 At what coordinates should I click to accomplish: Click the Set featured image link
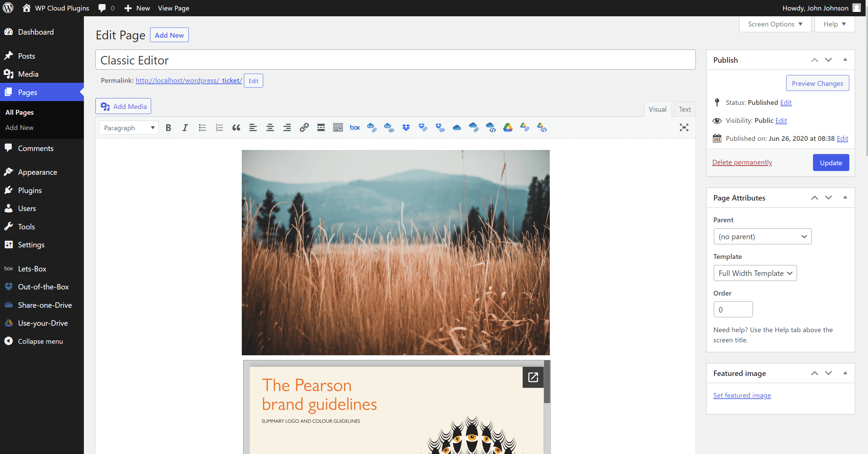(742, 395)
